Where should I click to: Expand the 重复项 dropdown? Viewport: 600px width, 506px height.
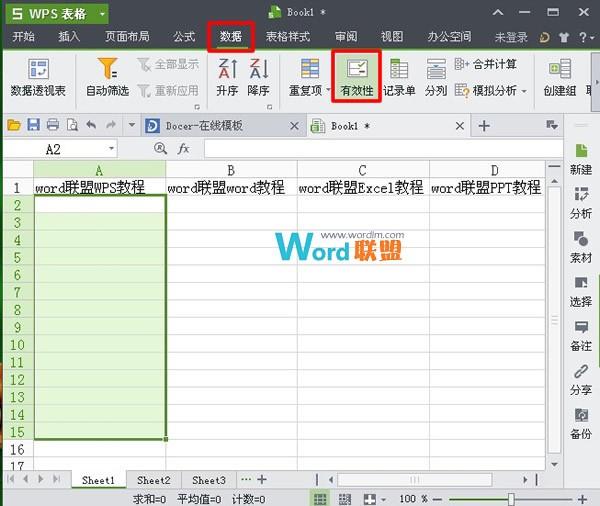306,90
